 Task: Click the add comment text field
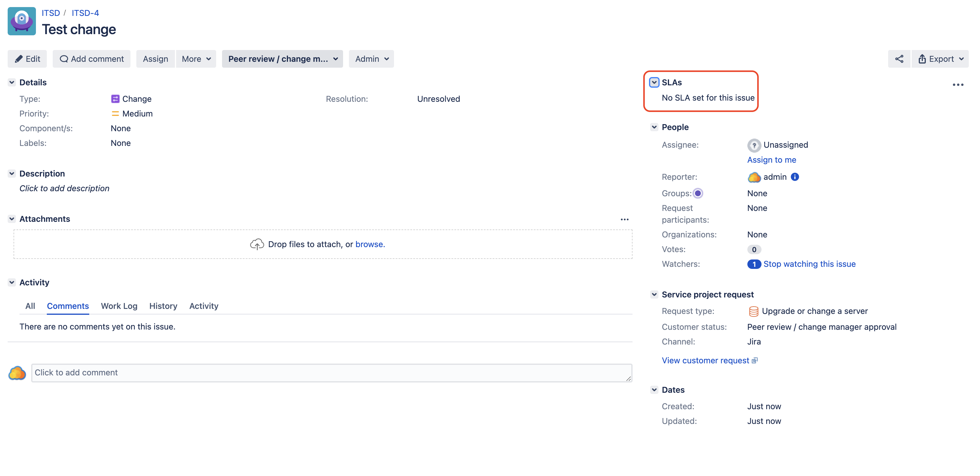[331, 372]
